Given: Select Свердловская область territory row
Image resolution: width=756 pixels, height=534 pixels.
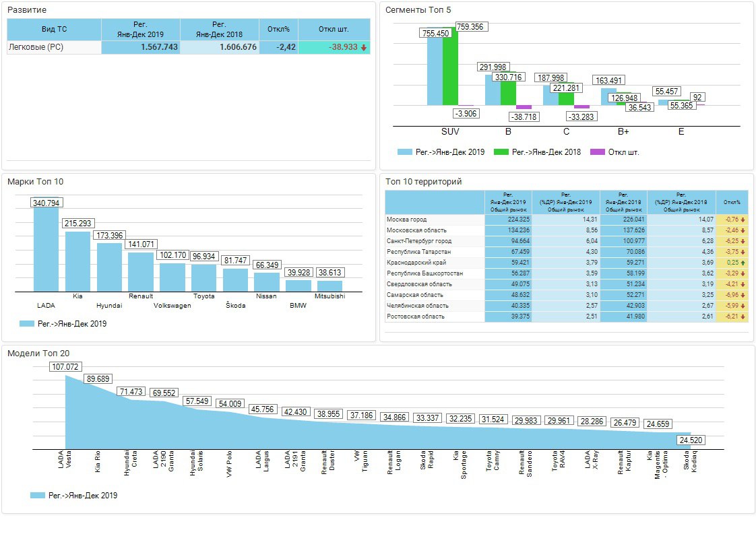Looking at the screenshot, I should [567, 284].
